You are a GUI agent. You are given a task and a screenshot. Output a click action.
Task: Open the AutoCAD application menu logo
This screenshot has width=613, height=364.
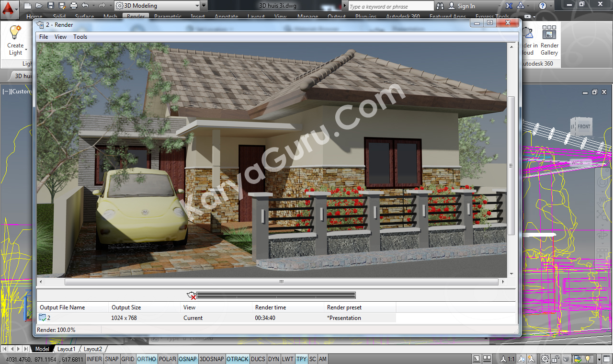[x=10, y=8]
